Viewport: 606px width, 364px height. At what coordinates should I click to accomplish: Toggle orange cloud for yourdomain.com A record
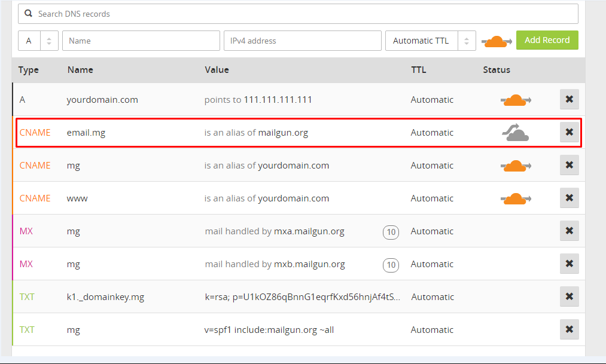(515, 100)
